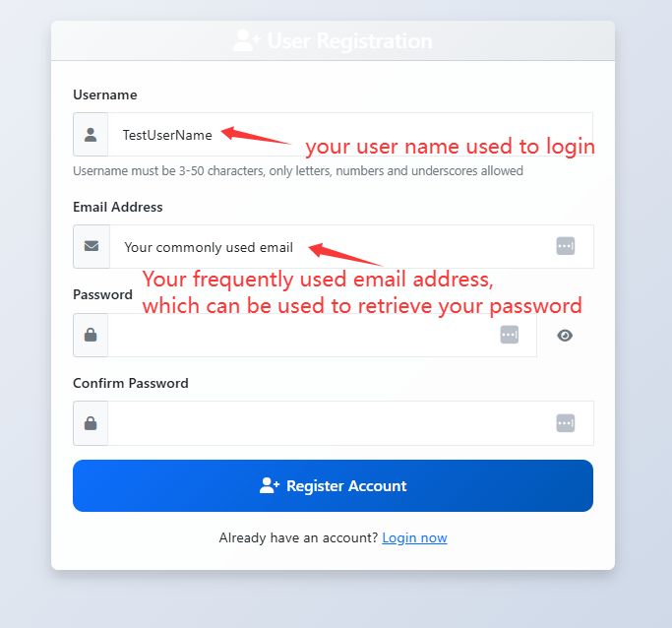
Task: Focus the Confirm Password input field
Action: [325, 423]
